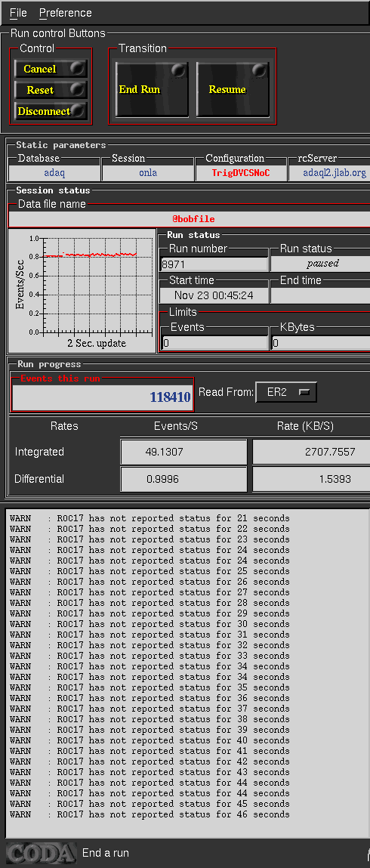Click Disconnect in the Control group

click(x=51, y=111)
